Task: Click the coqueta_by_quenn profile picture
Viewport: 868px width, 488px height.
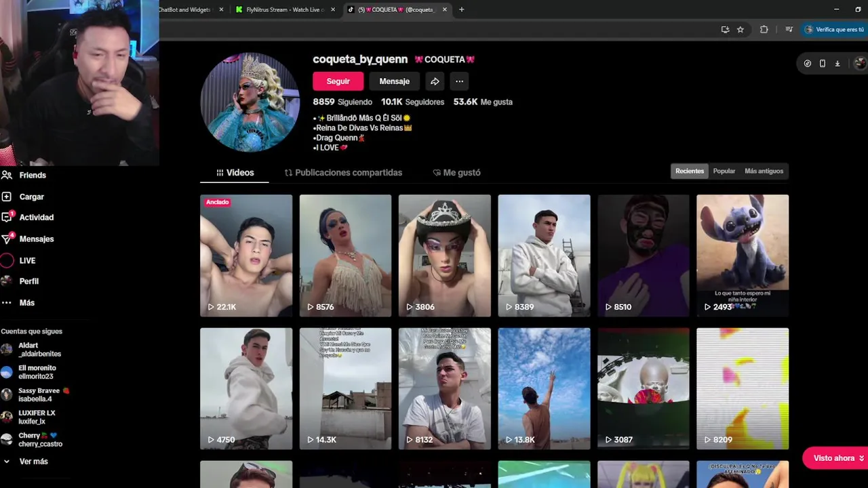Action: click(250, 102)
